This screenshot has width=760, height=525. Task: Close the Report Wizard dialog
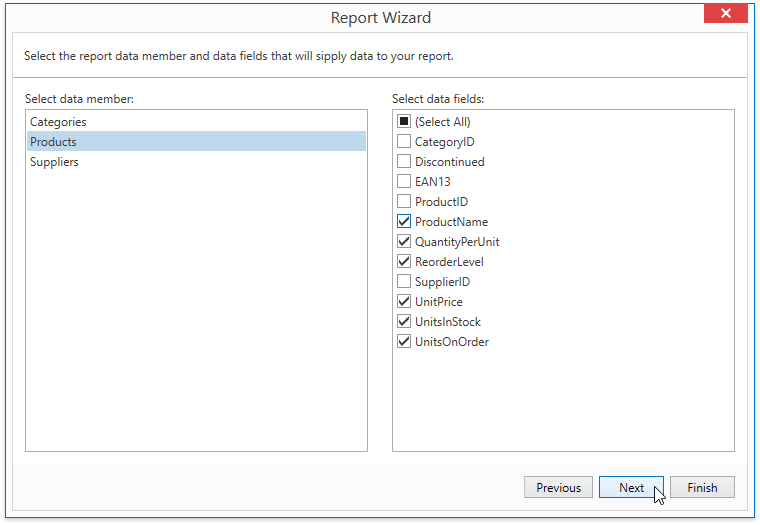[x=726, y=13]
